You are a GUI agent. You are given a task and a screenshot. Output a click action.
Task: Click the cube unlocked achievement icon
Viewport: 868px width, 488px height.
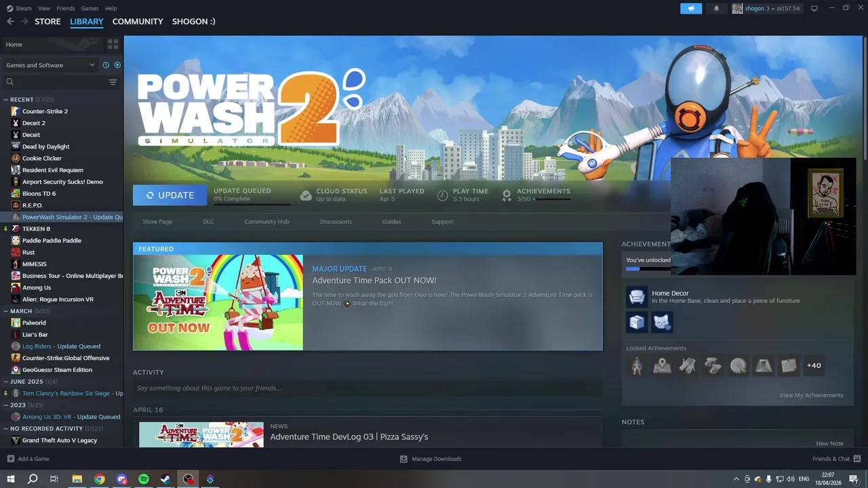tap(637, 323)
